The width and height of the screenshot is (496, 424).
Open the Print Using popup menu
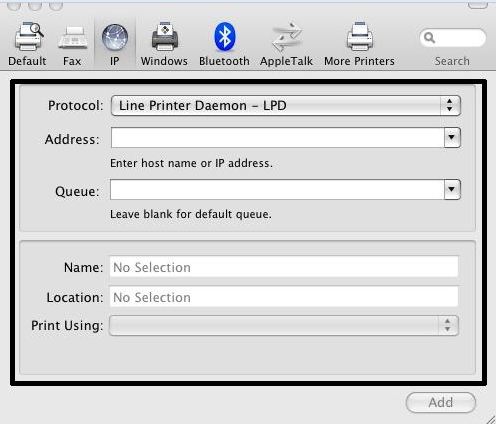point(284,325)
